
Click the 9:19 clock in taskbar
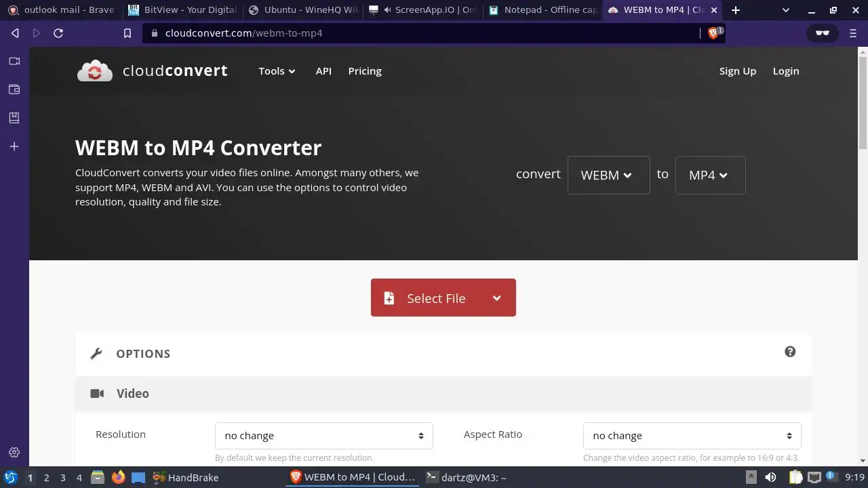(854, 477)
